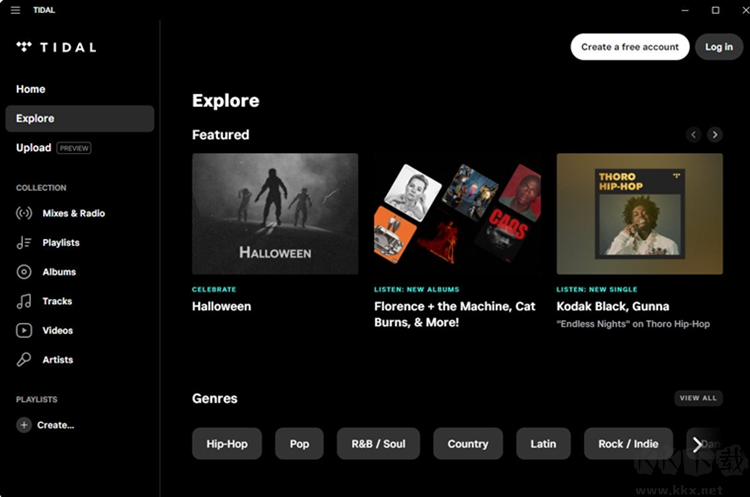Open the Tracks collection
This screenshot has width=750, height=497.
57,301
